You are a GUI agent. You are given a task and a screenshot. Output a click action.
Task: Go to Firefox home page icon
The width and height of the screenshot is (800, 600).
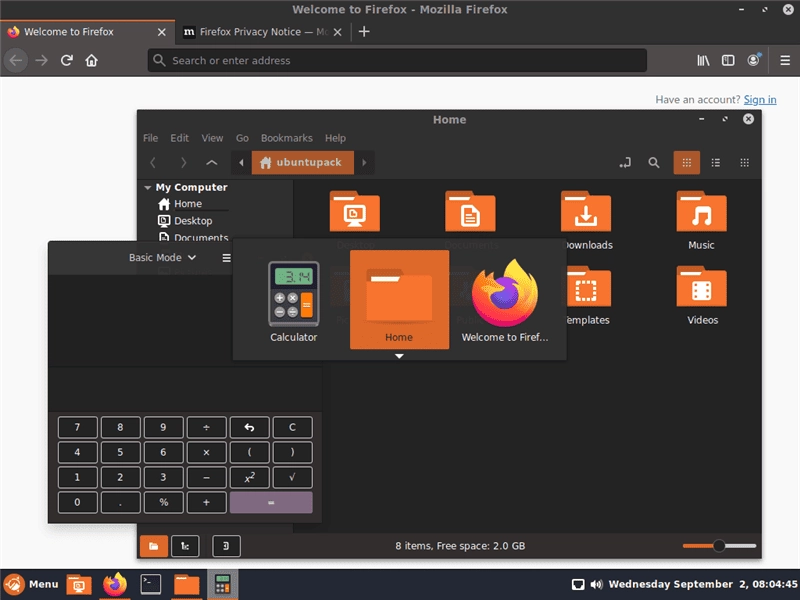(91, 60)
